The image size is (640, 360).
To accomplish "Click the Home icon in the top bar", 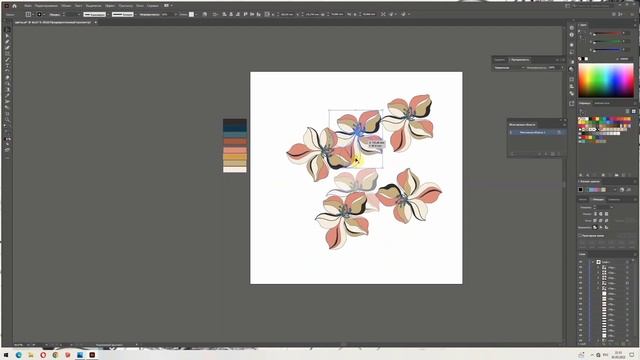I will tap(14, 6).
